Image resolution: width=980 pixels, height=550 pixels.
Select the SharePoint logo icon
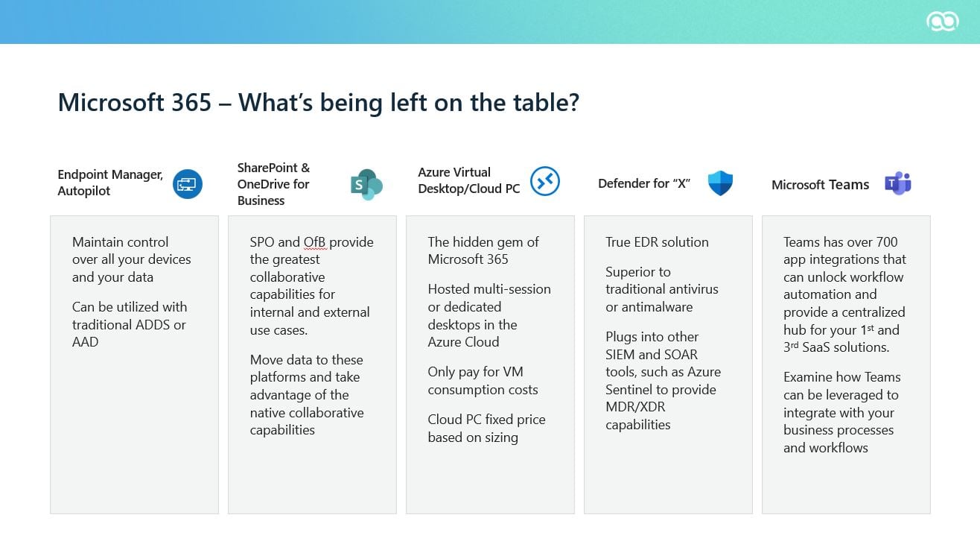pyautogui.click(x=366, y=184)
